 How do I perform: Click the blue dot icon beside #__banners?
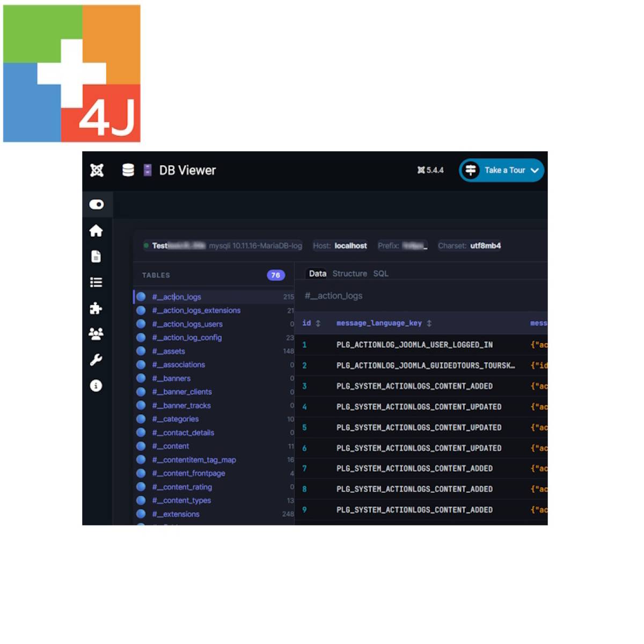point(141,378)
